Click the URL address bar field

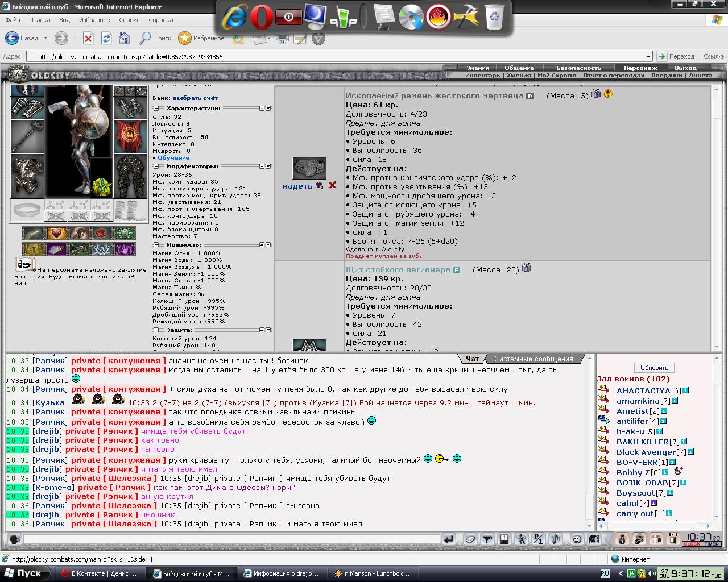pyautogui.click(x=339, y=56)
